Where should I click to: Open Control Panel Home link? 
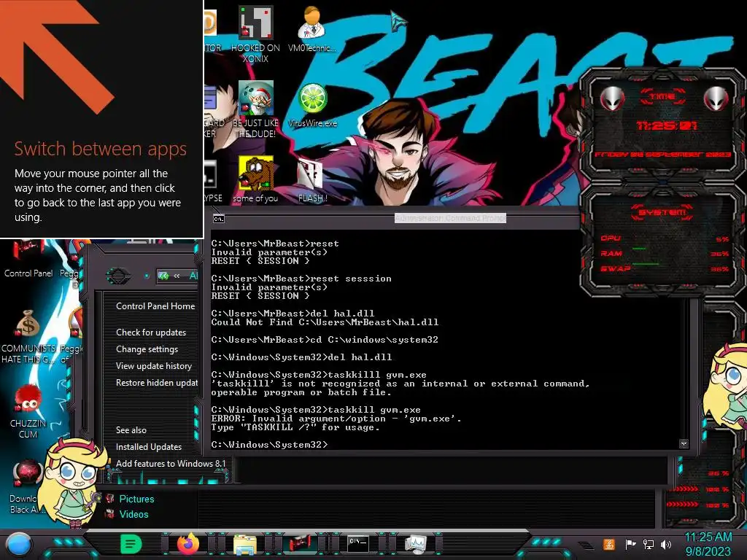(155, 306)
